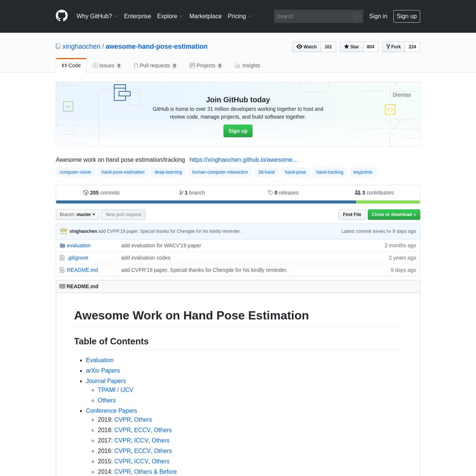Open the 101 watchers count
This screenshot has width=476, height=476.
328,47
